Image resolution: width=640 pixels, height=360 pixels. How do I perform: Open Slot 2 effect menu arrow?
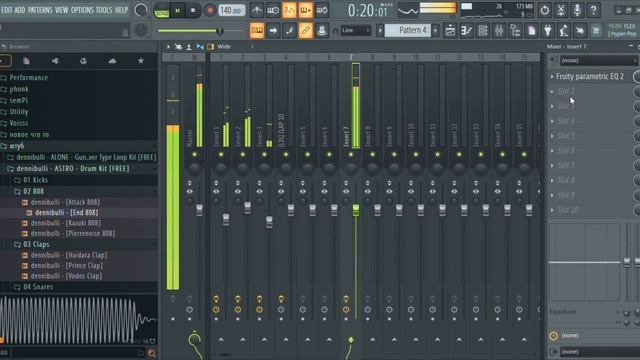(x=552, y=92)
